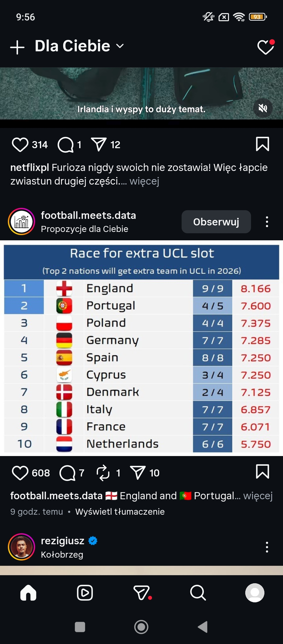Image resolution: width=283 pixels, height=644 pixels.
Task: Save the UCL slot ranking post
Action: point(262,471)
